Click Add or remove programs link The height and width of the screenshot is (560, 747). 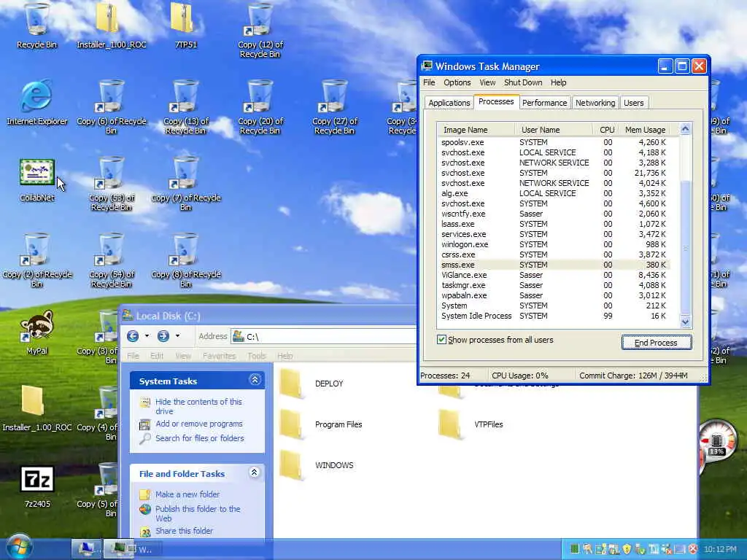tap(198, 424)
